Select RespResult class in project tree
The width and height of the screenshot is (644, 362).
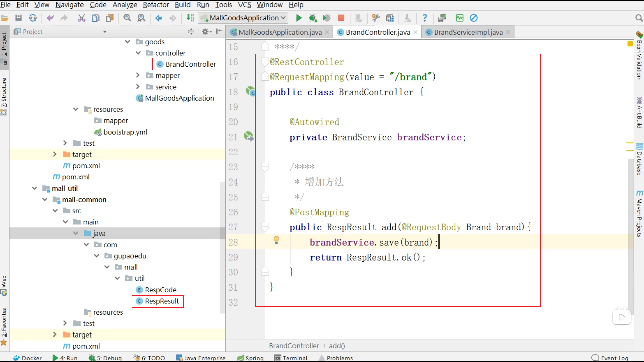coord(158,301)
